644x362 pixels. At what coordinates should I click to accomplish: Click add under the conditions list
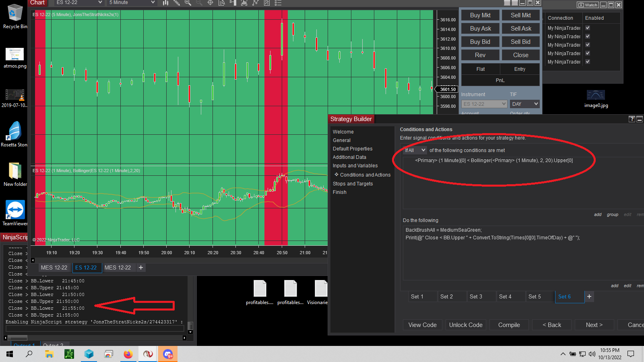[x=598, y=214]
